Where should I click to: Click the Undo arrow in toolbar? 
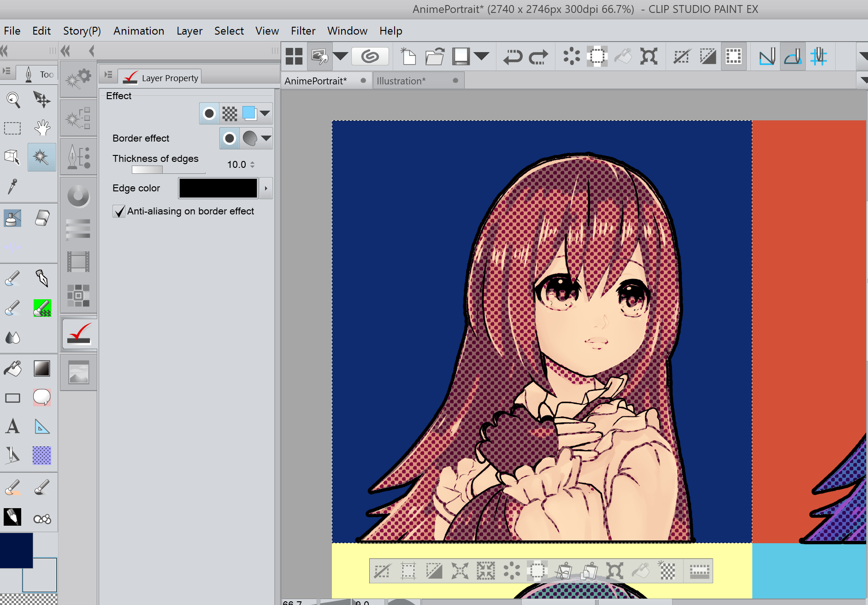pyautogui.click(x=512, y=57)
